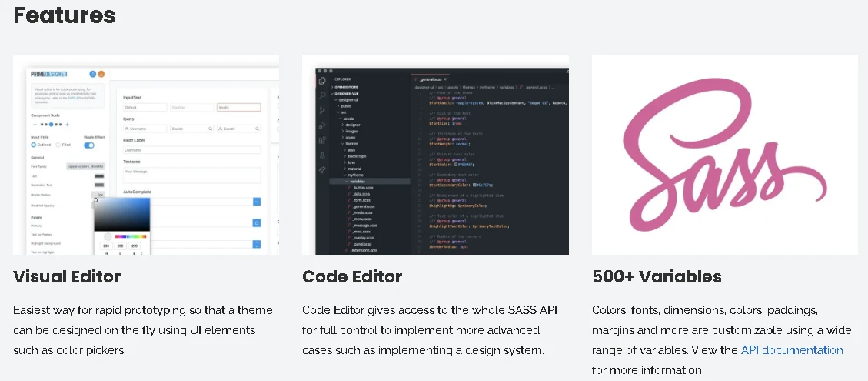Expand the AutoComplete dropdown button
868x381 pixels.
pyautogui.click(x=257, y=201)
